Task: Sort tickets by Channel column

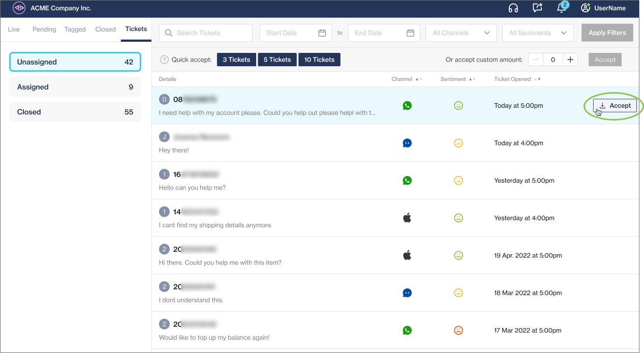Action: pos(418,79)
